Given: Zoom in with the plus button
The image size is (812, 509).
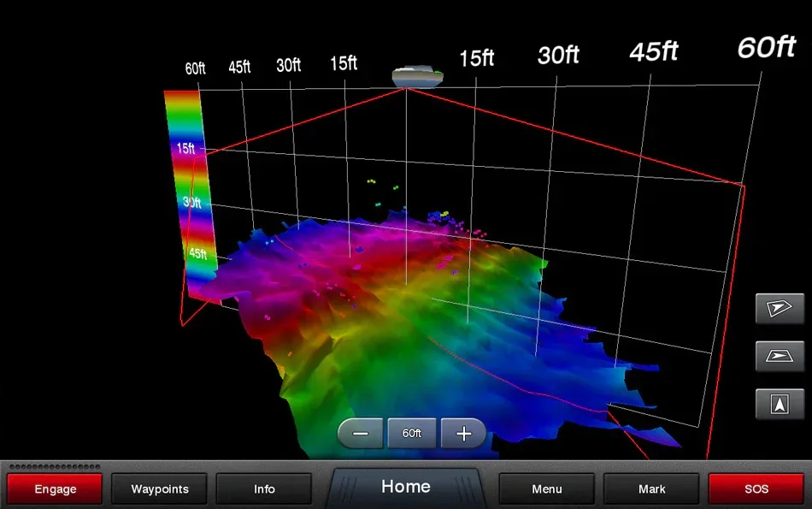Looking at the screenshot, I should tap(463, 434).
